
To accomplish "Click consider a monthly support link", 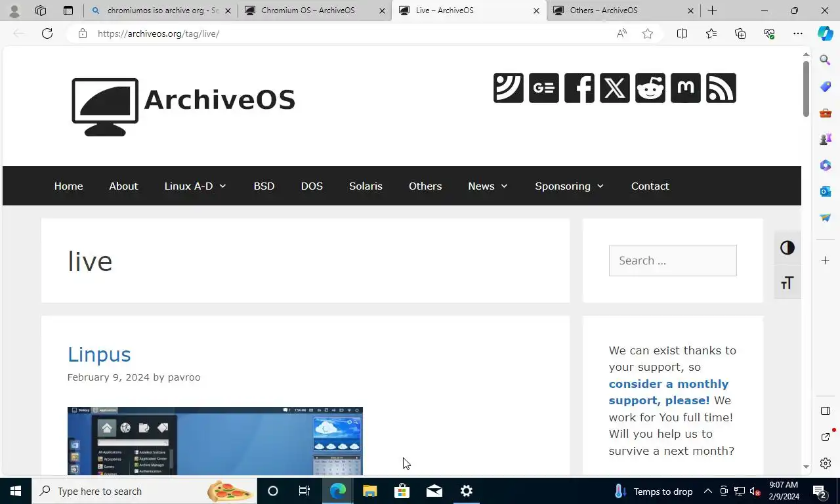I will [x=669, y=392].
